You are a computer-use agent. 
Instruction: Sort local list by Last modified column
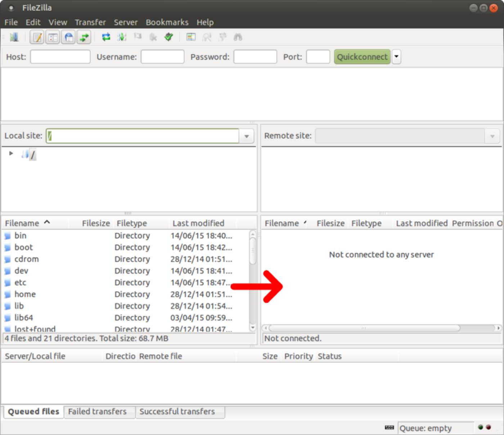point(198,223)
